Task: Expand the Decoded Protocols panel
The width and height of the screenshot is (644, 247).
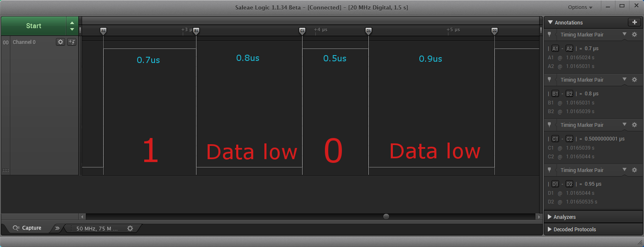Action: 574,229
